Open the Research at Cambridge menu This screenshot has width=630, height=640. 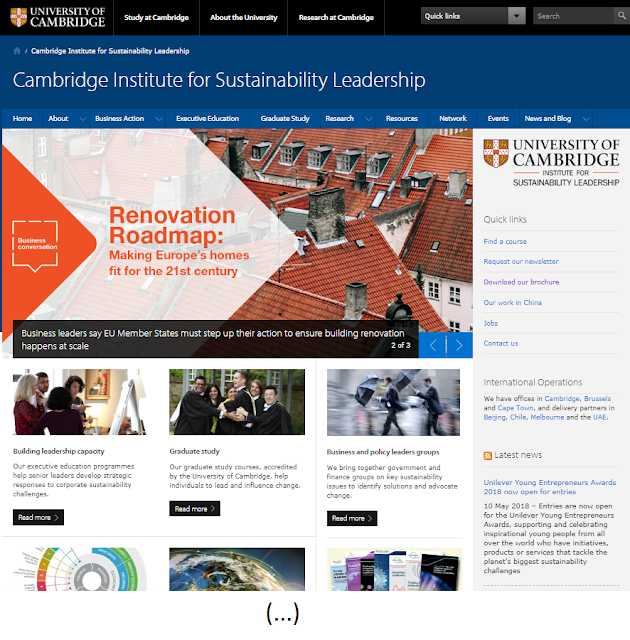336,18
